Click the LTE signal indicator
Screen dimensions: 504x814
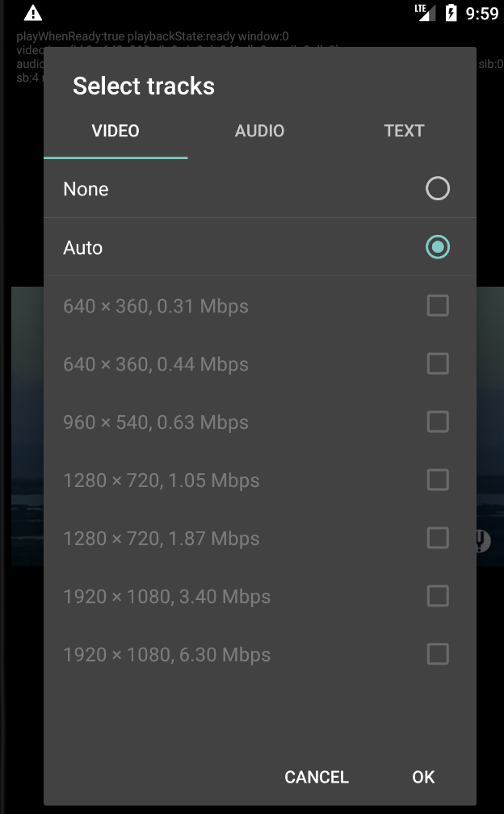pyautogui.click(x=424, y=13)
